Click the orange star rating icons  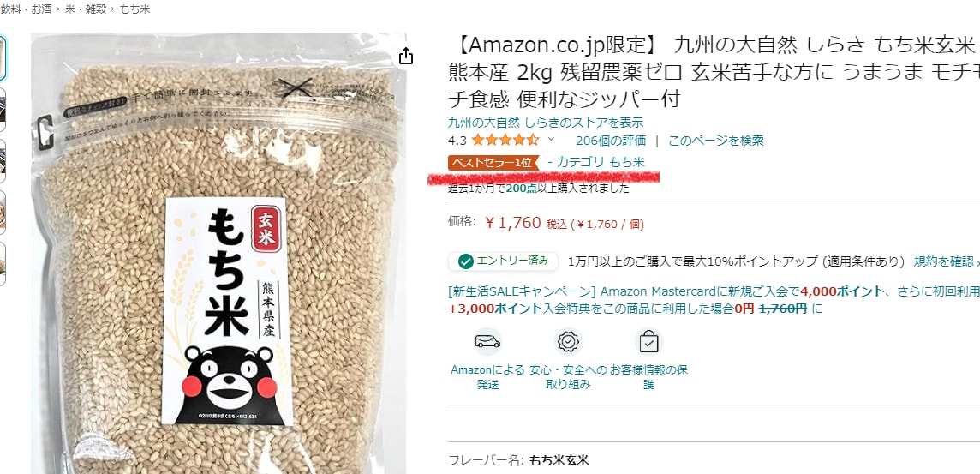tap(505, 140)
